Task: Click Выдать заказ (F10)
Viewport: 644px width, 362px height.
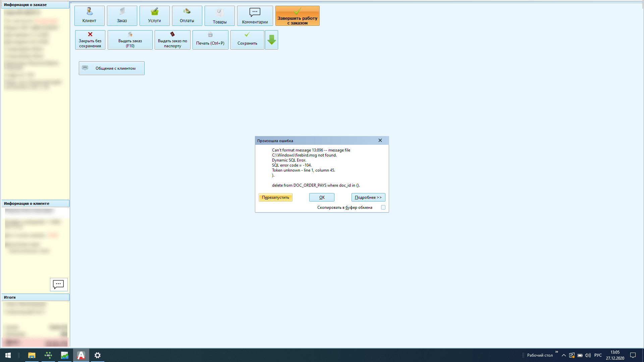Action: pyautogui.click(x=130, y=40)
